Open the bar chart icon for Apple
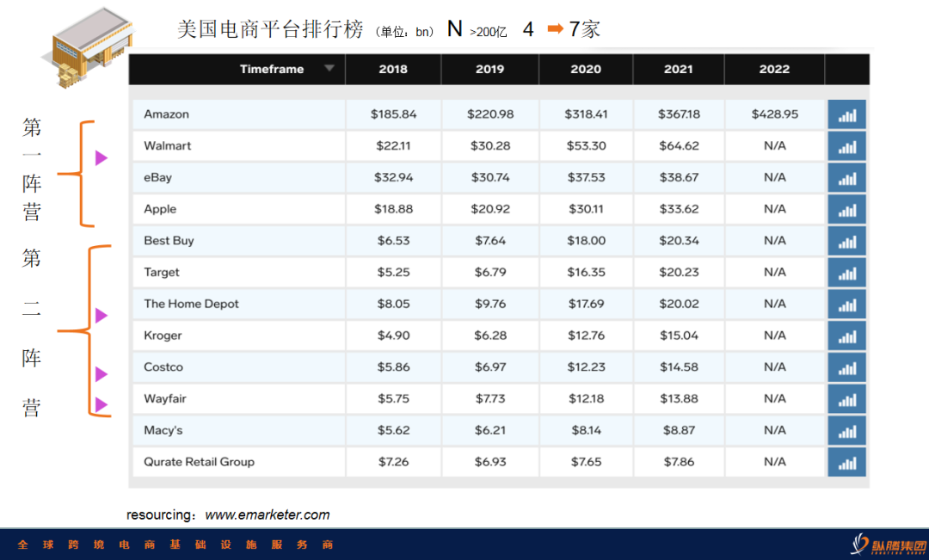This screenshot has width=929, height=560. coord(846,209)
